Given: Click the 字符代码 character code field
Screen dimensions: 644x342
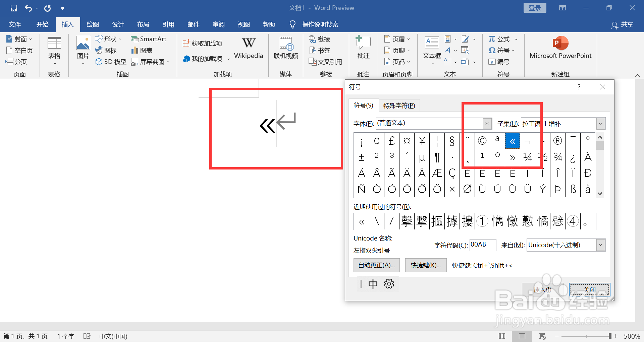Looking at the screenshot, I should point(482,245).
